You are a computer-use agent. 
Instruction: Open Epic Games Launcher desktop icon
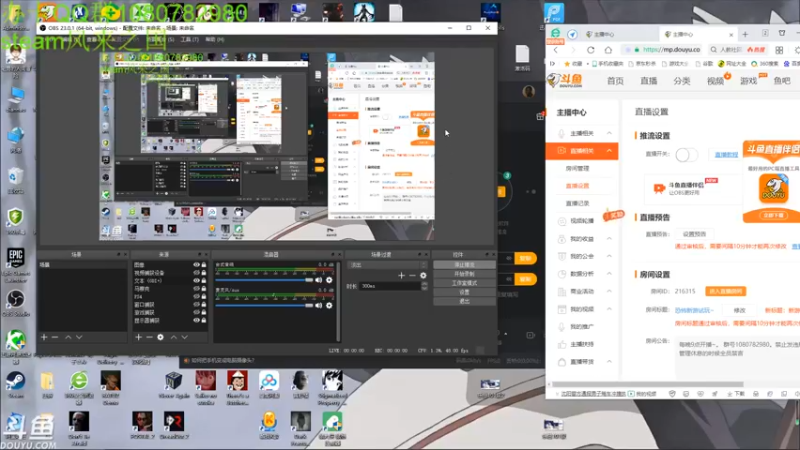click(15, 264)
